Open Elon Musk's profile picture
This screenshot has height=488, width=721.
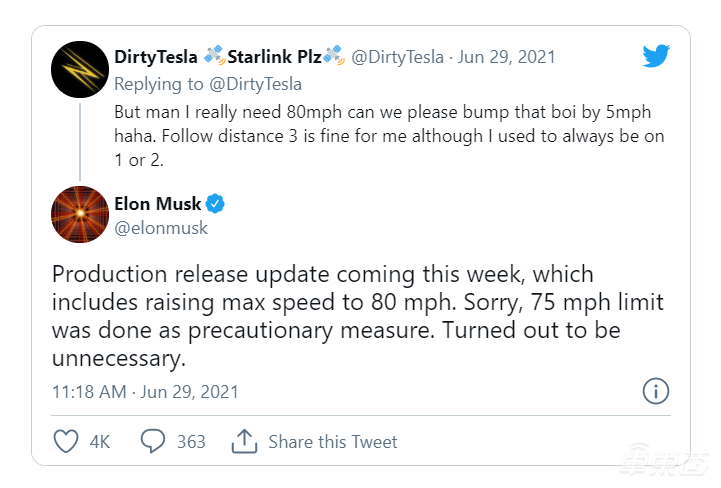coord(80,214)
